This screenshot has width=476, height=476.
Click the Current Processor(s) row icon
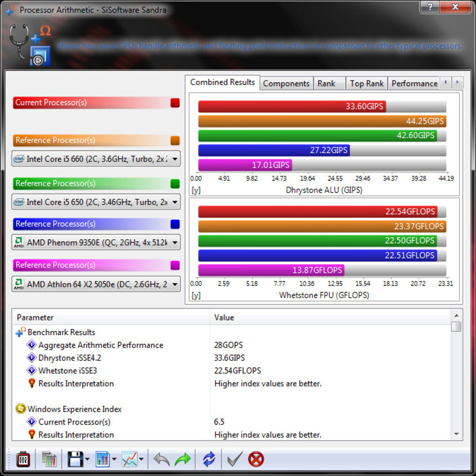[32, 421]
